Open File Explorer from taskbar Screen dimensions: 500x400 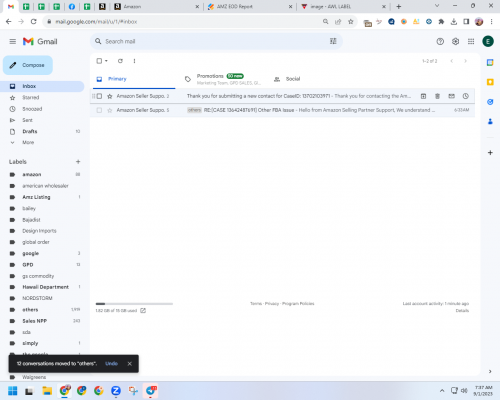click(47, 391)
